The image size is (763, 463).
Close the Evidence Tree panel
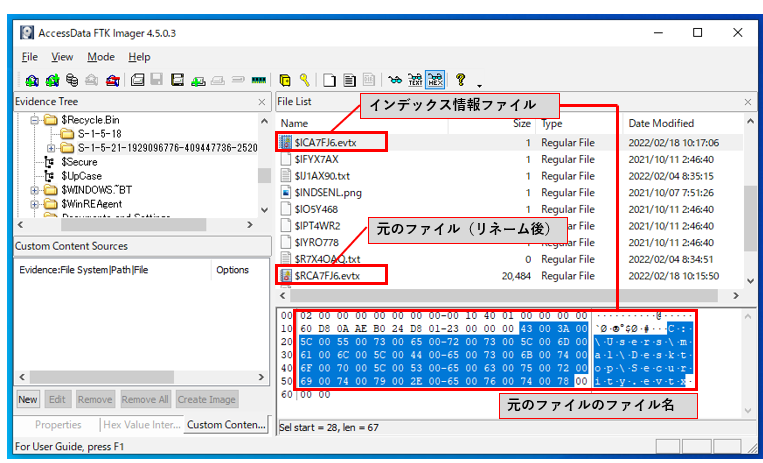pos(262,102)
